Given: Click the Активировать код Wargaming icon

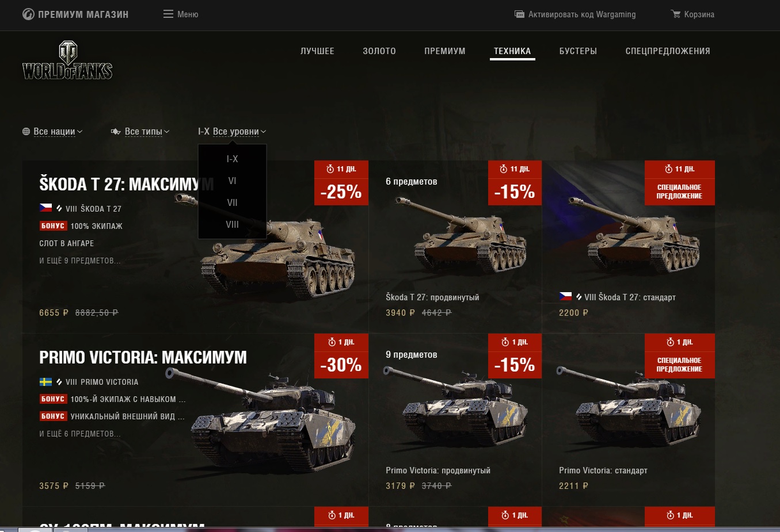Looking at the screenshot, I should (519, 14).
